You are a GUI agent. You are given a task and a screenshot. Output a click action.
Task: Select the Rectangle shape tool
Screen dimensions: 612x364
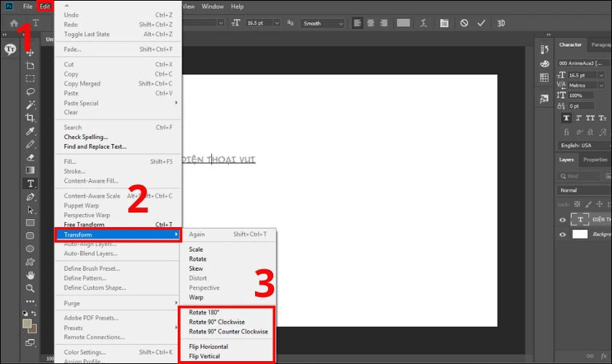coord(30,223)
